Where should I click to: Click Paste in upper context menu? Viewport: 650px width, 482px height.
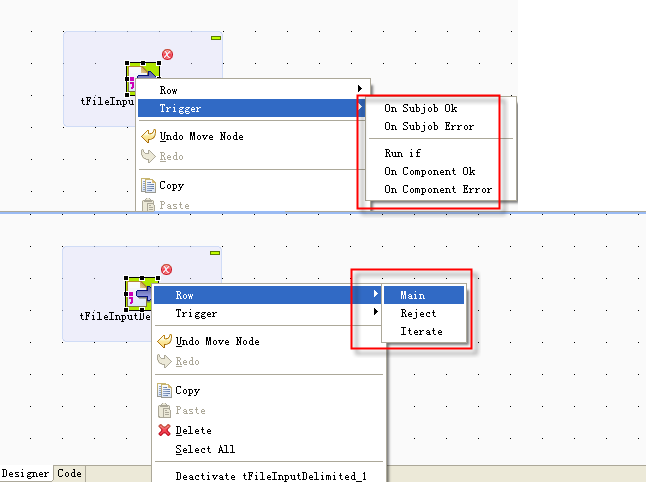click(175, 205)
